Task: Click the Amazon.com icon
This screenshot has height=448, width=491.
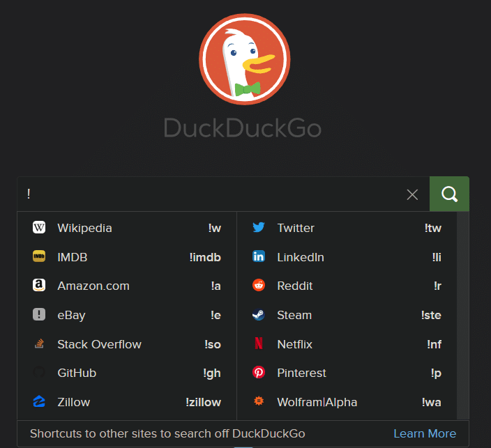Action: tap(39, 286)
